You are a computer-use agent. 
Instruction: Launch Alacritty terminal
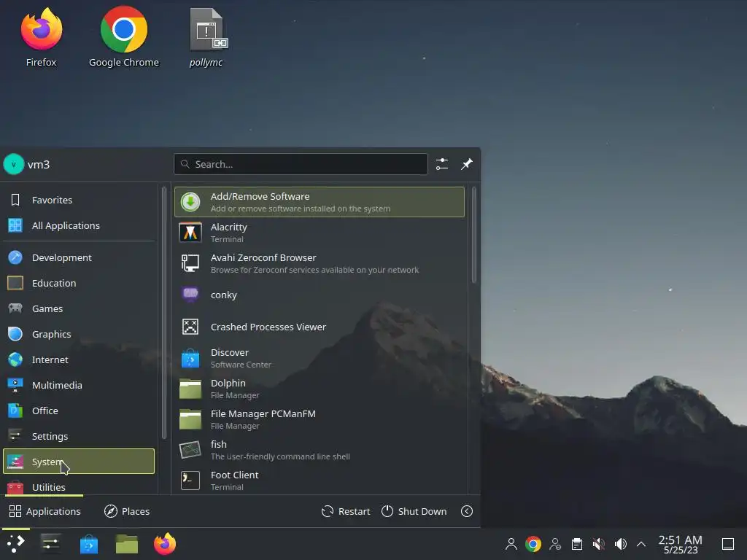click(x=320, y=233)
